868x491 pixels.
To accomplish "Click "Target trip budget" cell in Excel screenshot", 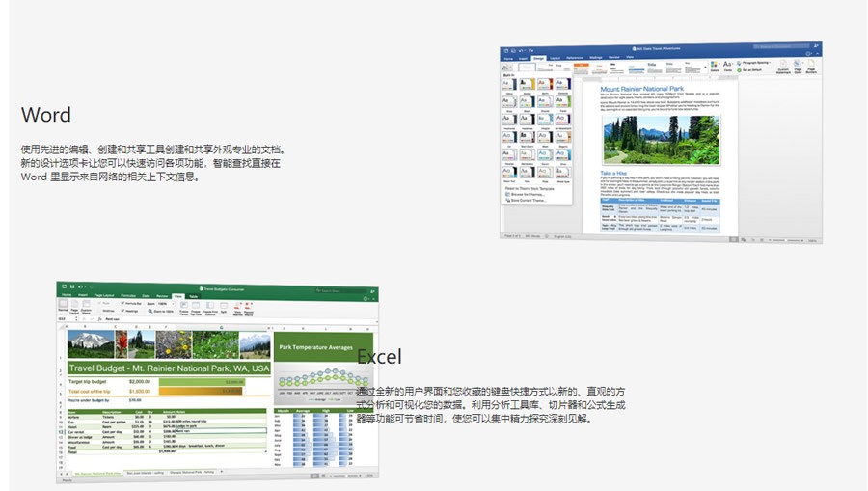I will pyautogui.click(x=87, y=381).
